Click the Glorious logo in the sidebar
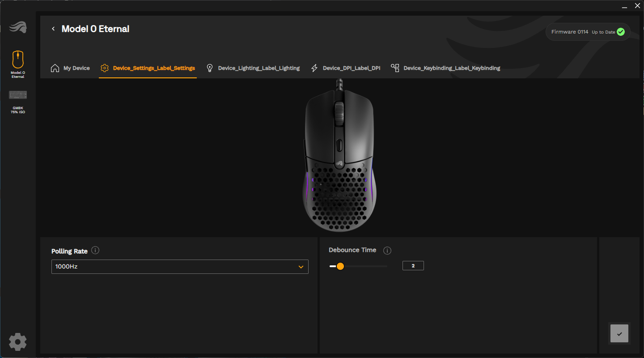This screenshot has height=358, width=644. pos(18,27)
